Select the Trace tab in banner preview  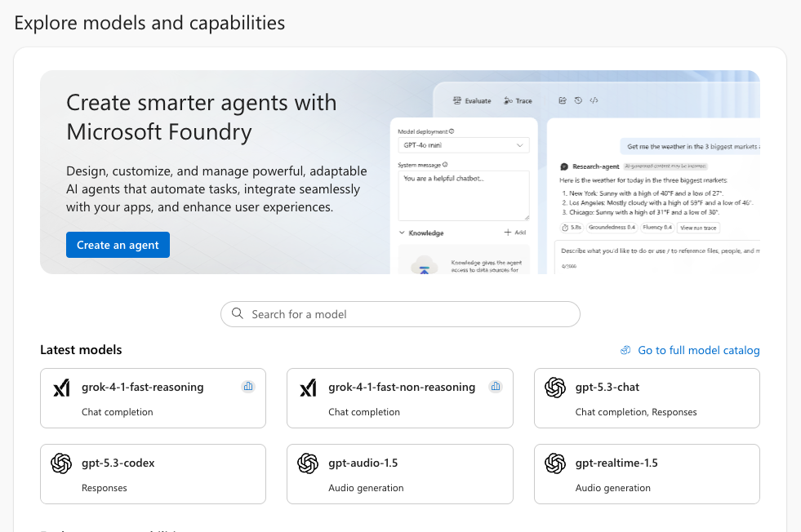518,100
